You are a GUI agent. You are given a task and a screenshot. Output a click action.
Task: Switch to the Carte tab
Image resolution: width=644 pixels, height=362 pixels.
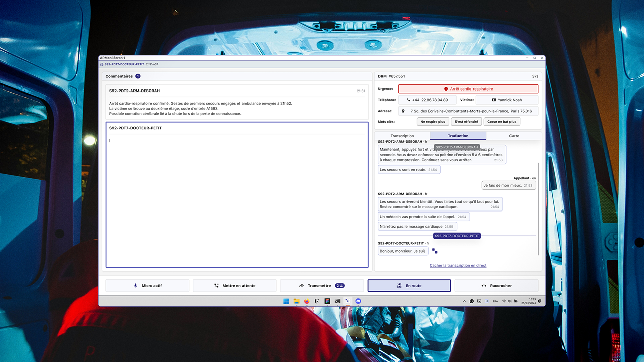coord(514,136)
